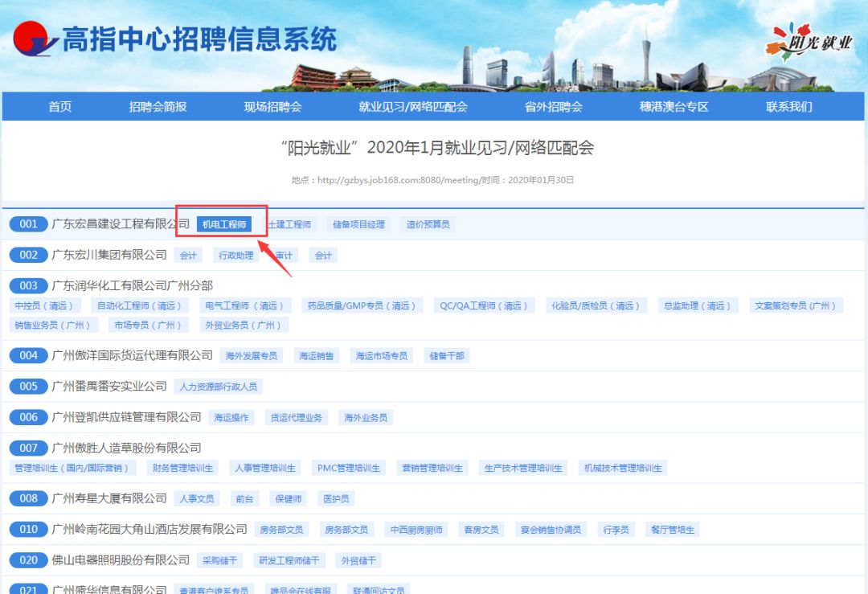Image resolution: width=868 pixels, height=594 pixels.
Task: Open the 保健师 job tag
Action: coord(289,499)
